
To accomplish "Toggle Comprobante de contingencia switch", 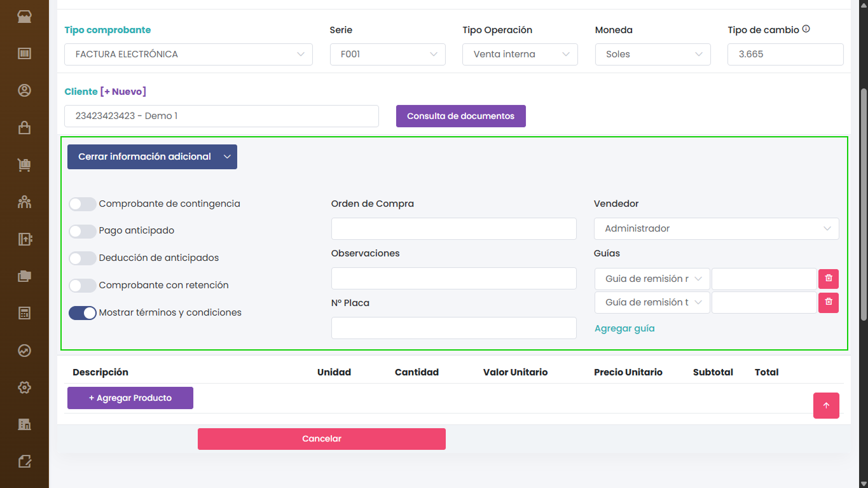I will 83,204.
